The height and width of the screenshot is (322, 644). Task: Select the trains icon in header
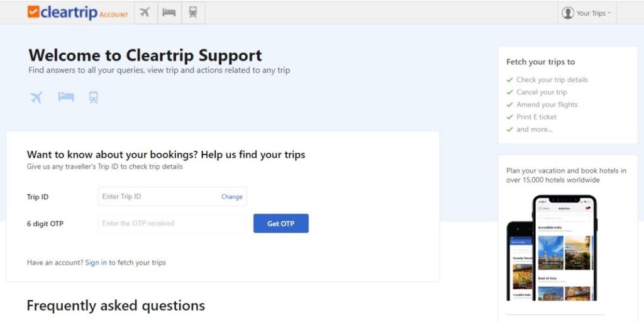point(193,13)
